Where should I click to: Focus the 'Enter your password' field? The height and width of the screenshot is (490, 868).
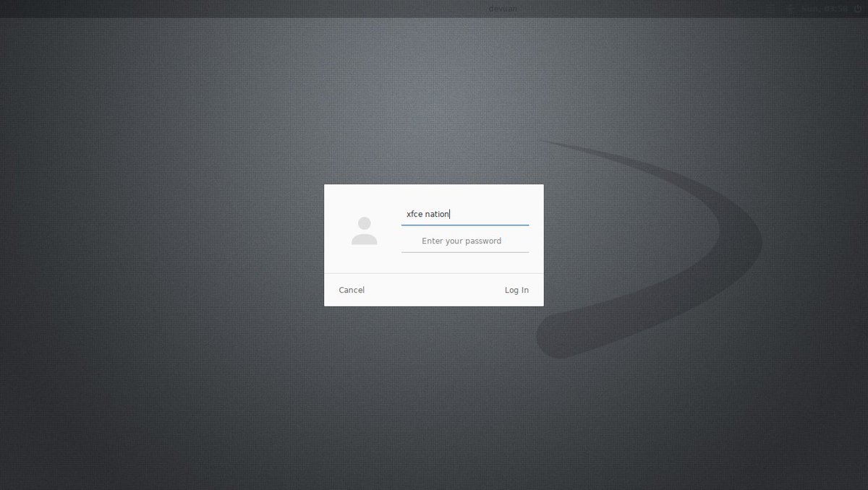pos(465,241)
